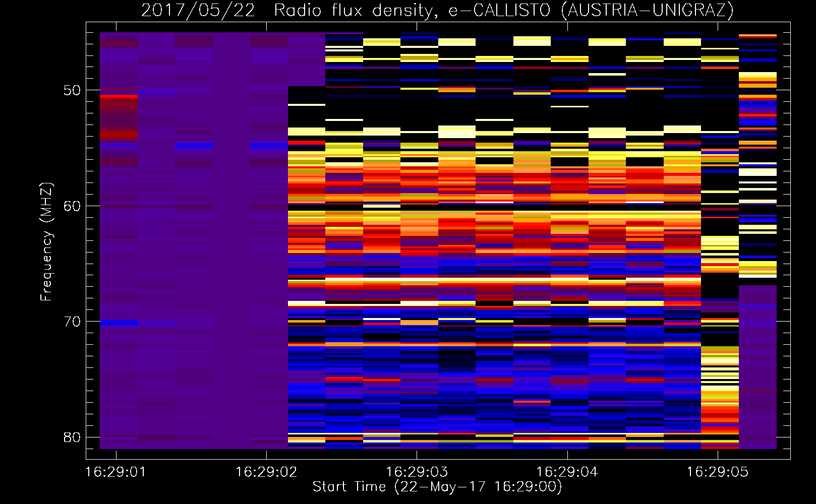This screenshot has height=504, width=816.
Task: Click the 16:29:03 time tick label
Action: click(417, 472)
